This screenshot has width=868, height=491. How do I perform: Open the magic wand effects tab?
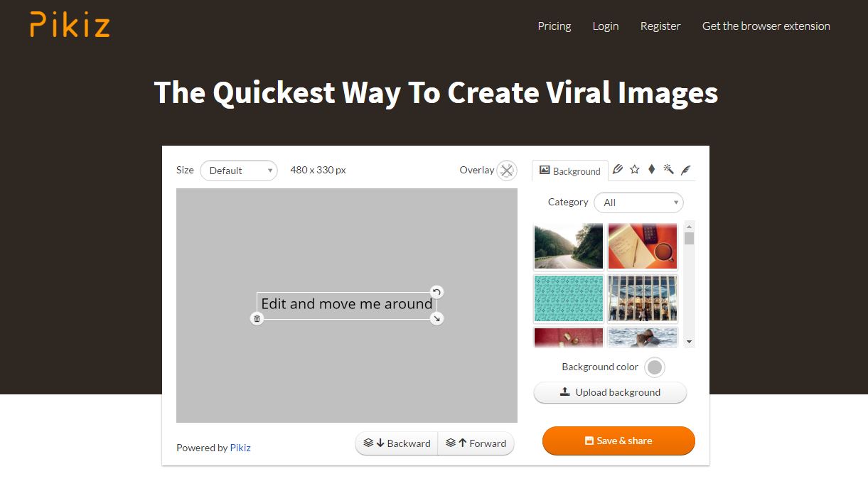[668, 170]
